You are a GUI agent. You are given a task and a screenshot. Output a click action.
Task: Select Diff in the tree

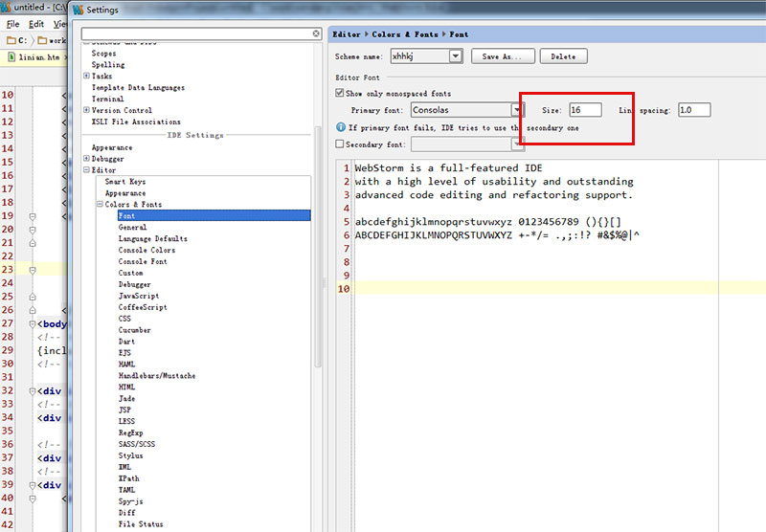pos(126,513)
